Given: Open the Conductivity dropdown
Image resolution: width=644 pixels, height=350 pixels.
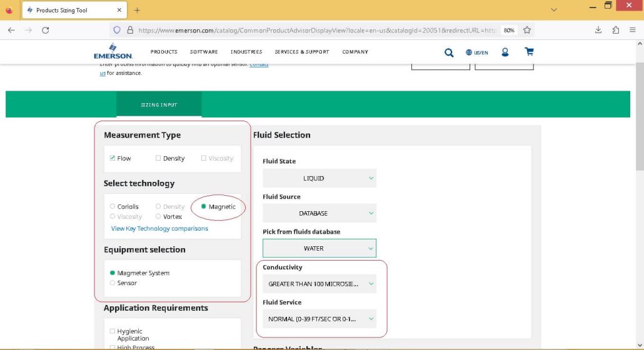Looking at the screenshot, I should coord(319,284).
